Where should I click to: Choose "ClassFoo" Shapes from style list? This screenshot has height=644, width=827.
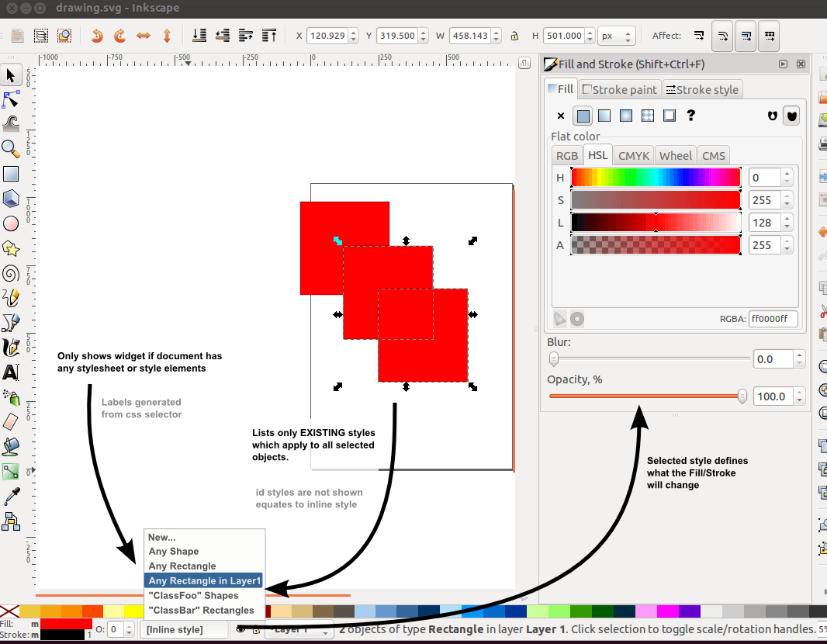coord(193,595)
